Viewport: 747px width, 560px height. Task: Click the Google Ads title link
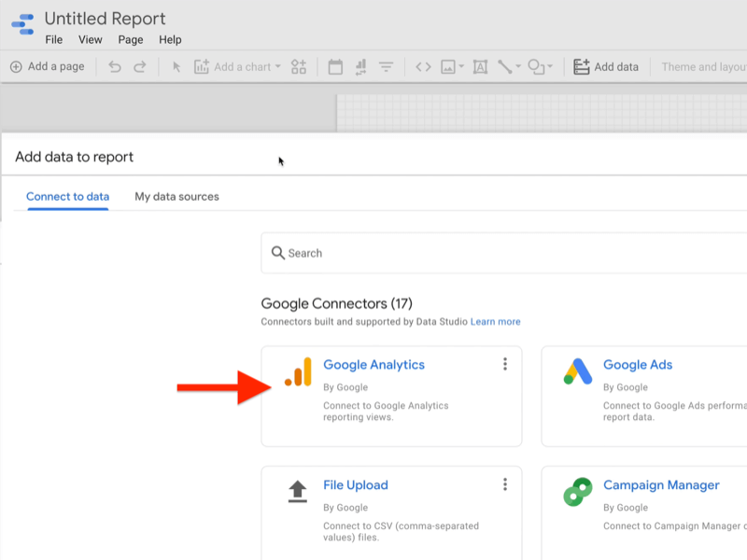[x=638, y=365]
